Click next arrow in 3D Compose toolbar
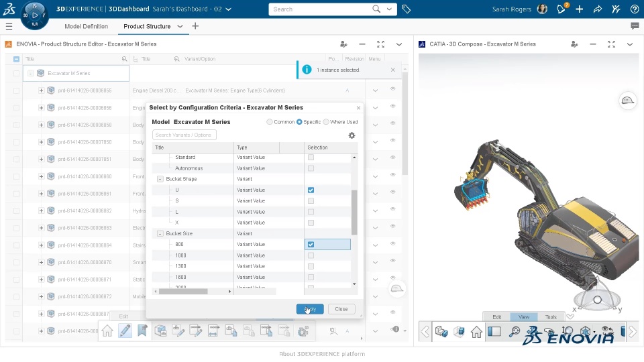The width and height of the screenshot is (644, 362). [633, 332]
